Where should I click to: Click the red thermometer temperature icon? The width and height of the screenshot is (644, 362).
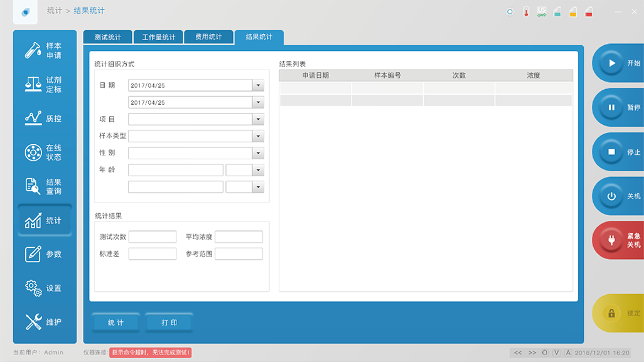tap(526, 12)
